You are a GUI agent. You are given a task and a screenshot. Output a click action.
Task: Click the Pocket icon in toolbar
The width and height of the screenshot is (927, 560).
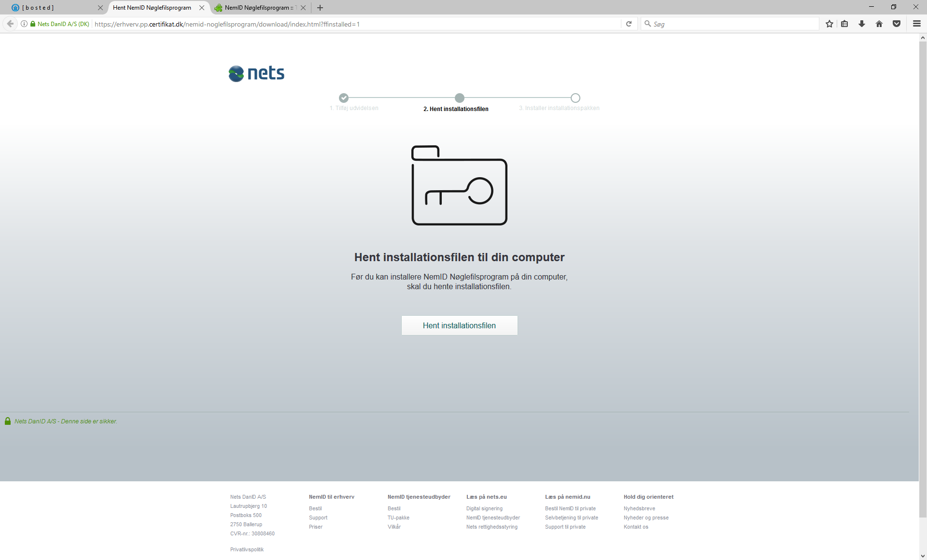(x=897, y=24)
